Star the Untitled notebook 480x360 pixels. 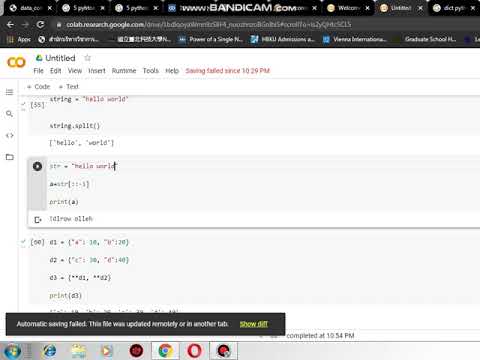(x=87, y=58)
